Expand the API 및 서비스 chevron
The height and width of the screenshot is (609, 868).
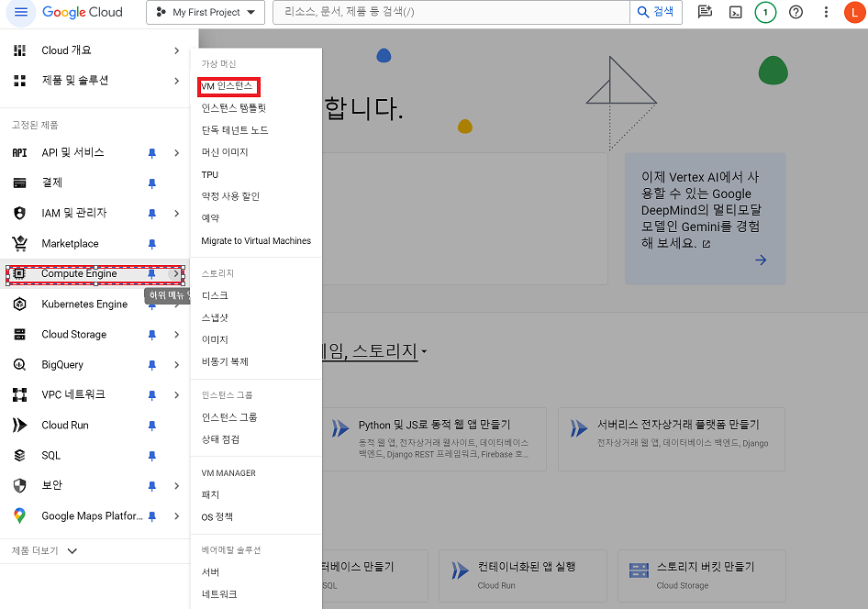pyautogui.click(x=176, y=152)
